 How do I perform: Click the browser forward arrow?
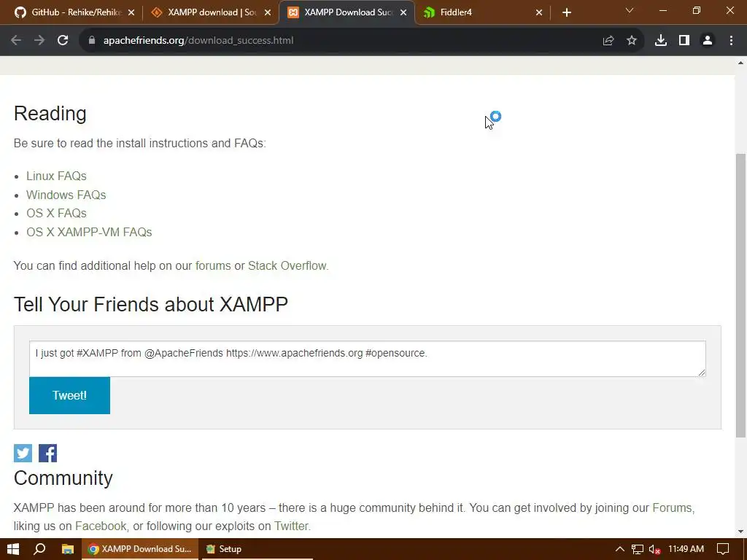point(39,41)
